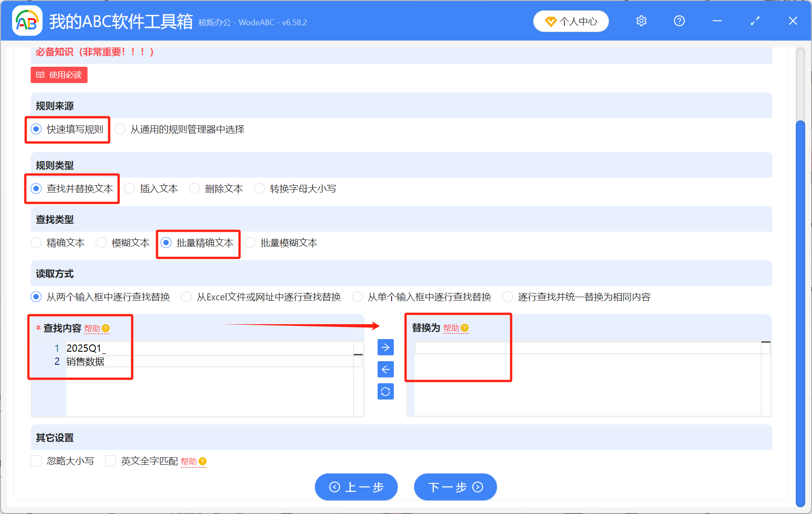Open the settings gear in the title bar

coord(641,21)
